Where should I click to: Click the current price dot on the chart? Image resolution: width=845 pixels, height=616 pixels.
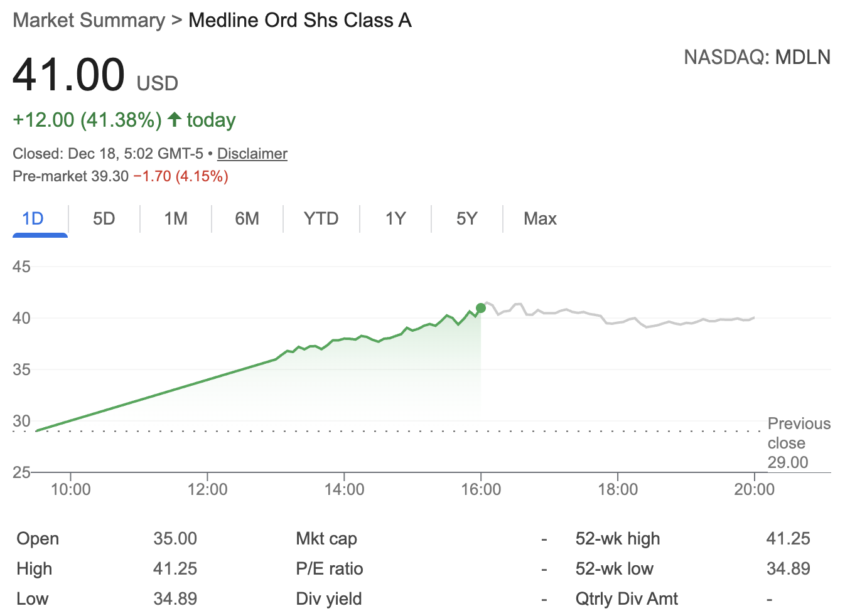480,308
